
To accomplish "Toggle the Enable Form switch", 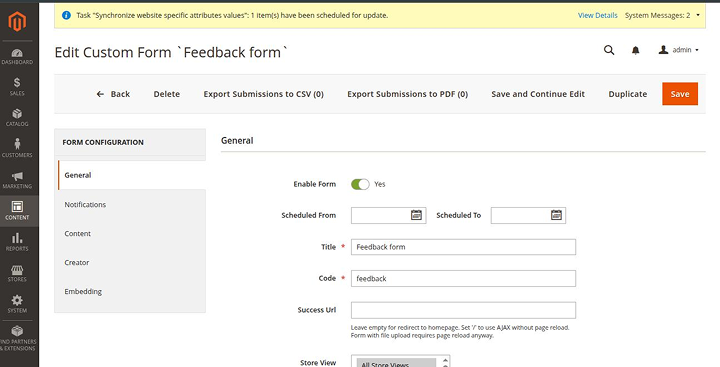I will click(360, 184).
